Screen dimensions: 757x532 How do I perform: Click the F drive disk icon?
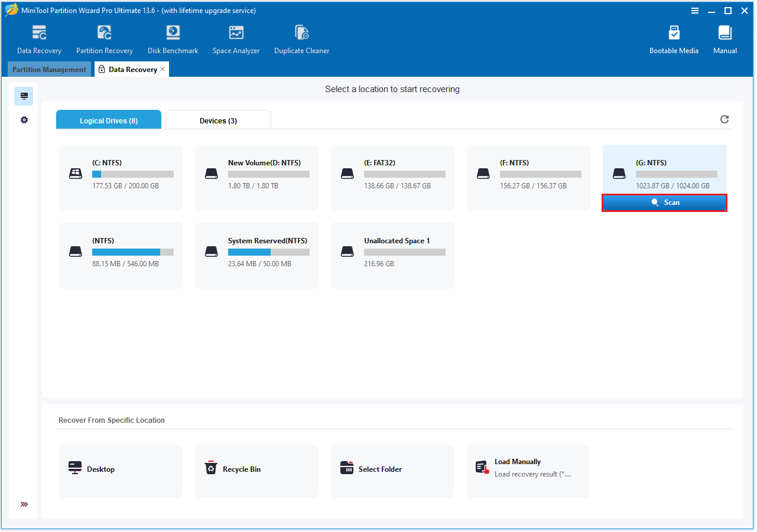(x=483, y=174)
